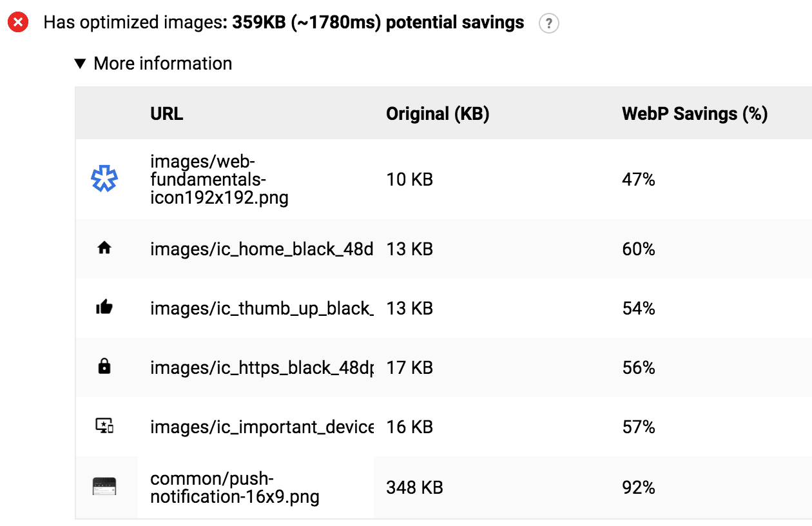
Task: Click the push-notification thumbnail icon
Action: [x=105, y=487]
